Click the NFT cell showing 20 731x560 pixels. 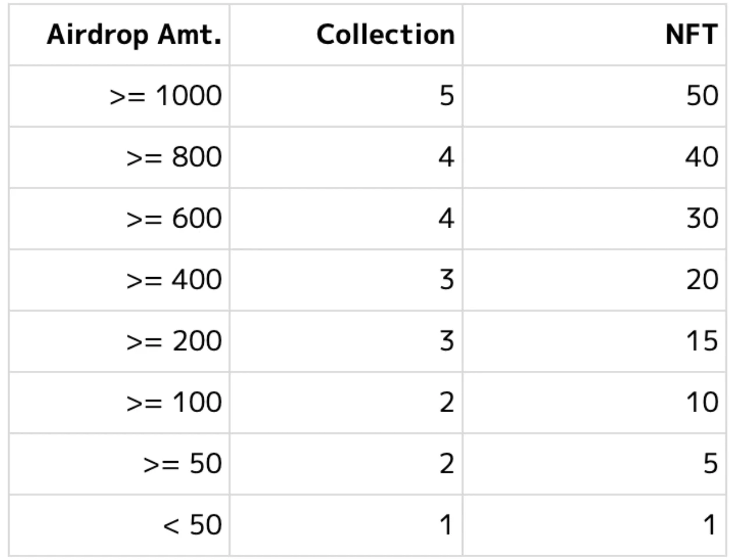[702, 280]
